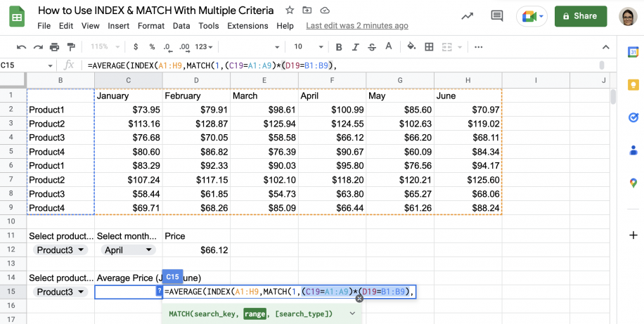The height and width of the screenshot is (324, 644).
Task: Open Google Keep side panel
Action: tap(633, 85)
